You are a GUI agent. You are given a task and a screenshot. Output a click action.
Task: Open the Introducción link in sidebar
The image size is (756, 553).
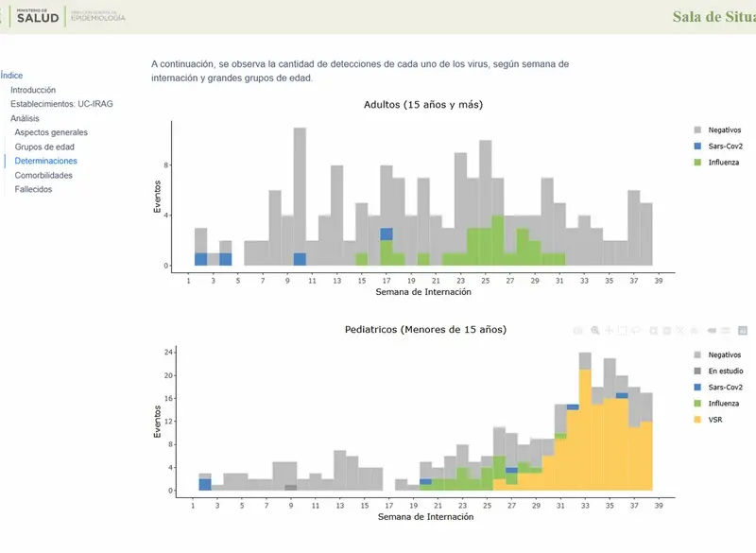[33, 90]
